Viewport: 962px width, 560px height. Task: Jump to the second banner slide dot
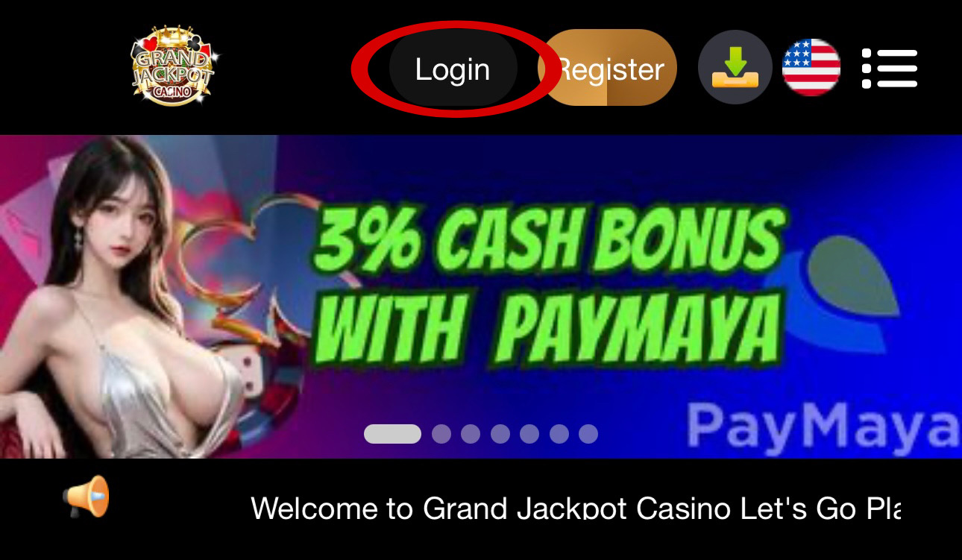(x=441, y=434)
